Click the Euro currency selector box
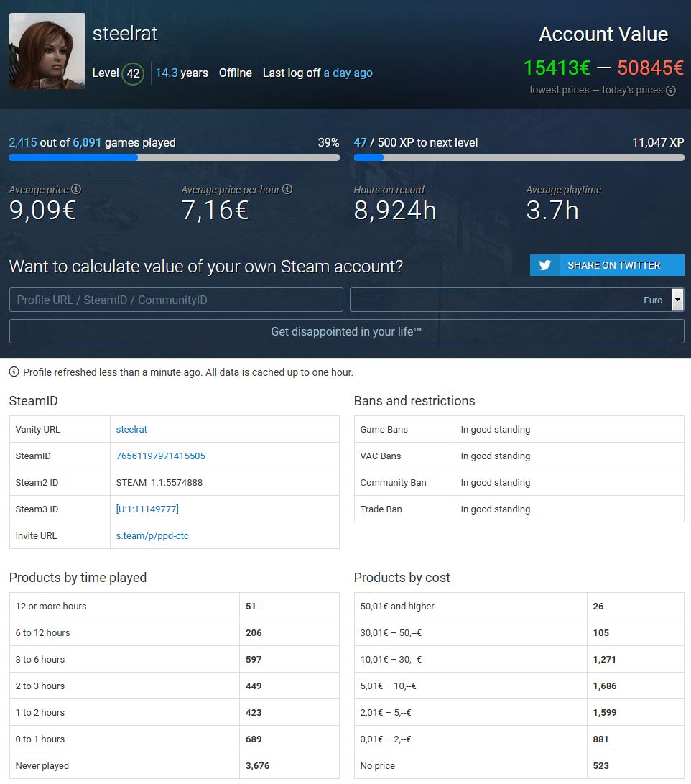 pos(516,300)
